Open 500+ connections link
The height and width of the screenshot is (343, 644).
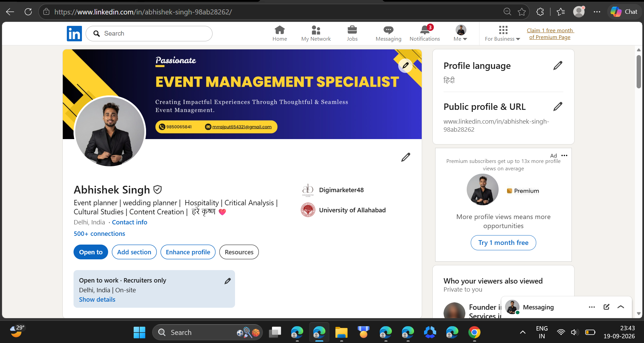(99, 233)
